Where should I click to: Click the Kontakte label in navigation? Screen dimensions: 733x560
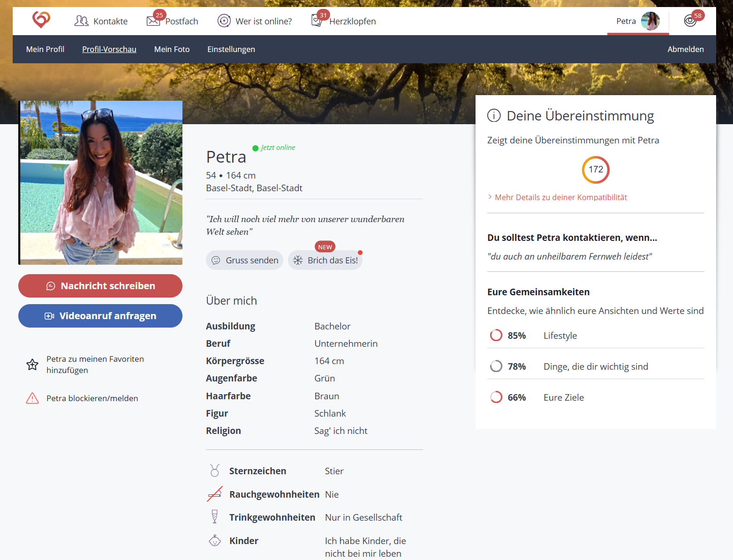111,22
